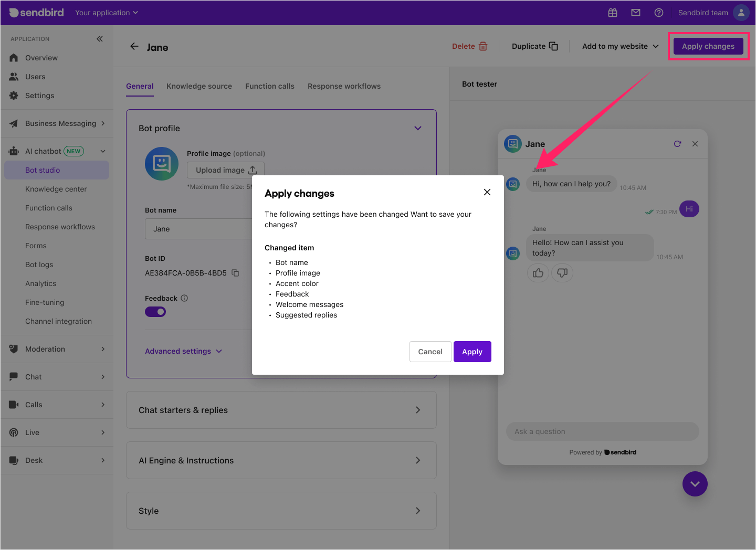Close the Jane chat widget
756x550 pixels.
pos(695,144)
